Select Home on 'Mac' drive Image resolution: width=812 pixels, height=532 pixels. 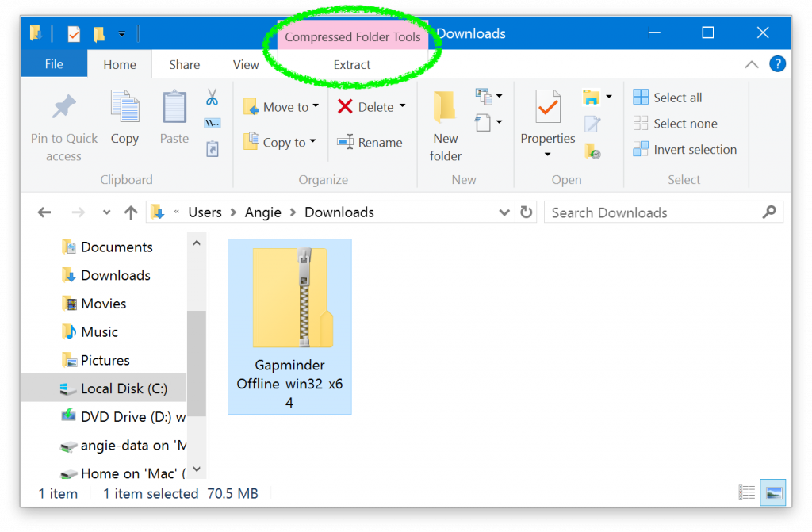pyautogui.click(x=123, y=473)
